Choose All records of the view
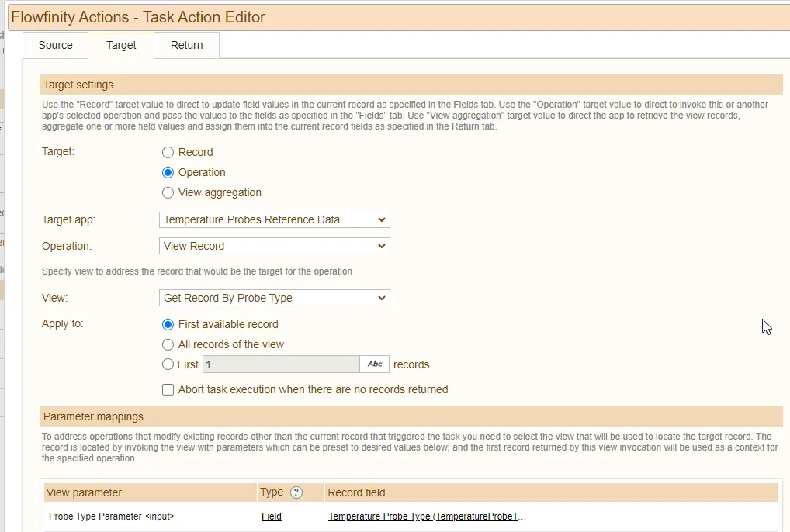This screenshot has width=790, height=532. [168, 345]
